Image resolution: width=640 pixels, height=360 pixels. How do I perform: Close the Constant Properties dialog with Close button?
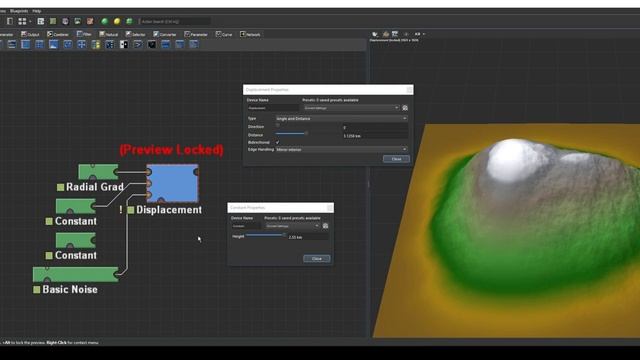coord(317,259)
